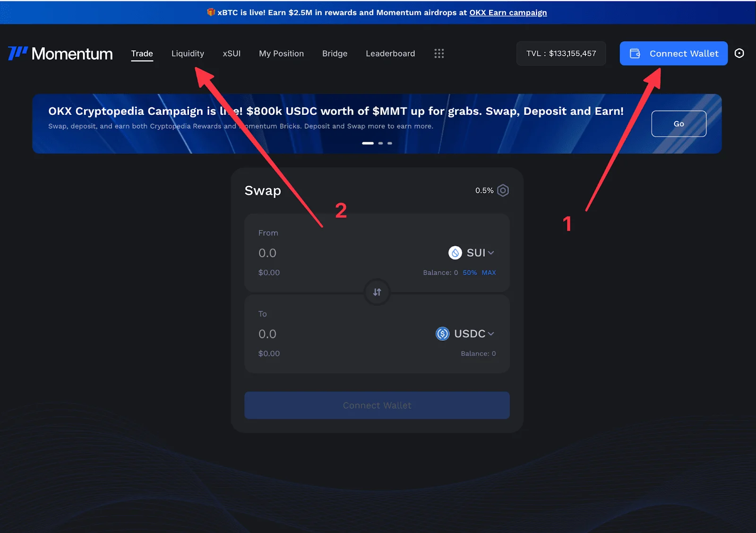Click the Momentum logo
This screenshot has width=756, height=533.
(60, 53)
